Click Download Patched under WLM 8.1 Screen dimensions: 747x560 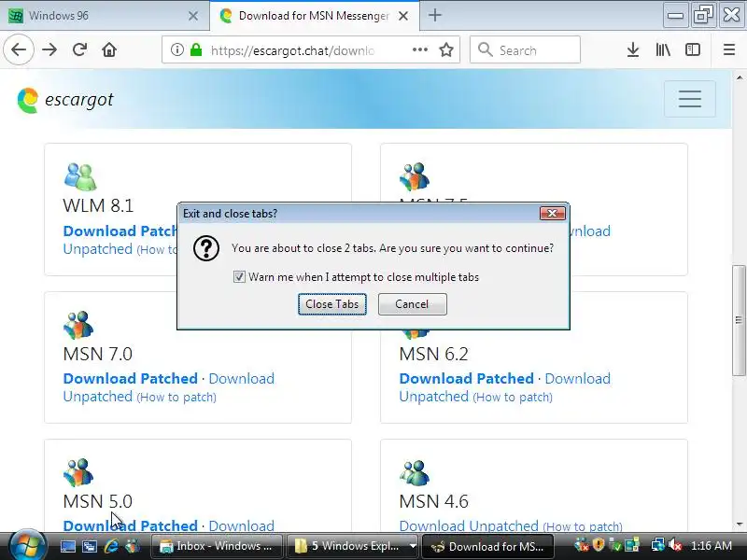[x=120, y=231]
